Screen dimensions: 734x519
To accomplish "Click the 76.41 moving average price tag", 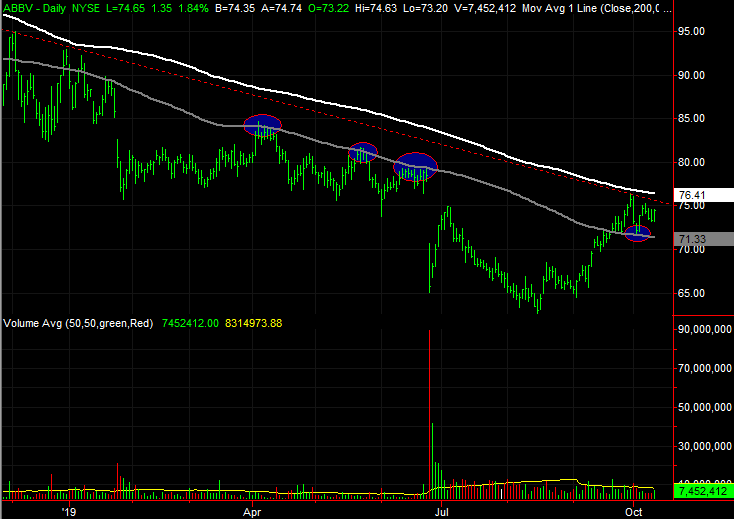I will [x=704, y=195].
